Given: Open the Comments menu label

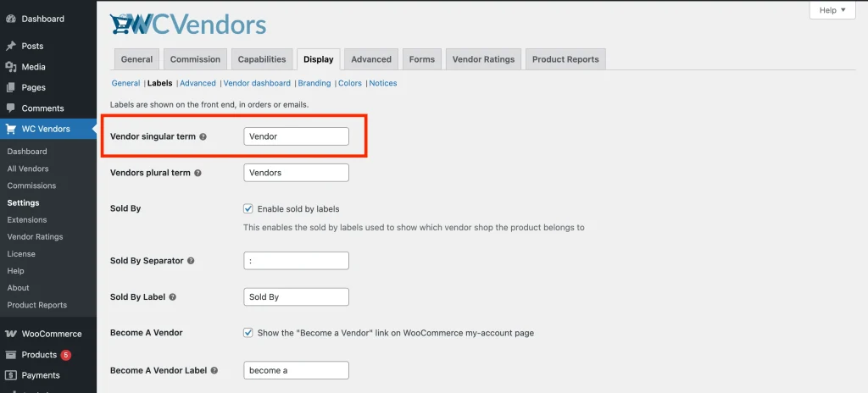Looking at the screenshot, I should 42,108.
